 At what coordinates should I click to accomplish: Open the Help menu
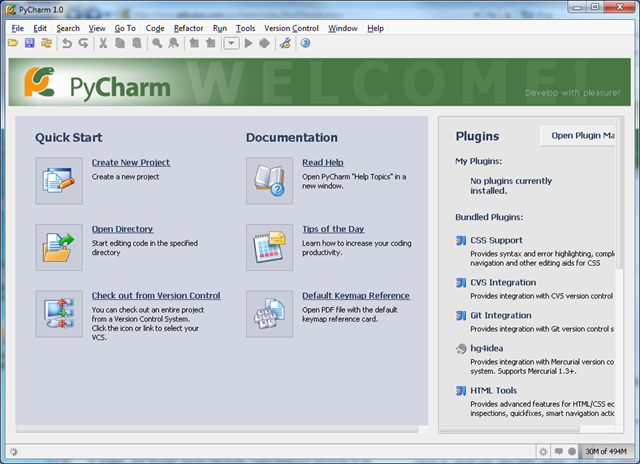click(x=375, y=28)
